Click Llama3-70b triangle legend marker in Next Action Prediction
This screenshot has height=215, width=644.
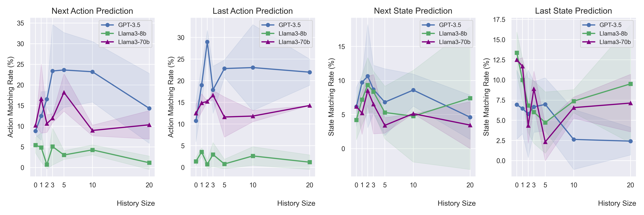(x=107, y=42)
